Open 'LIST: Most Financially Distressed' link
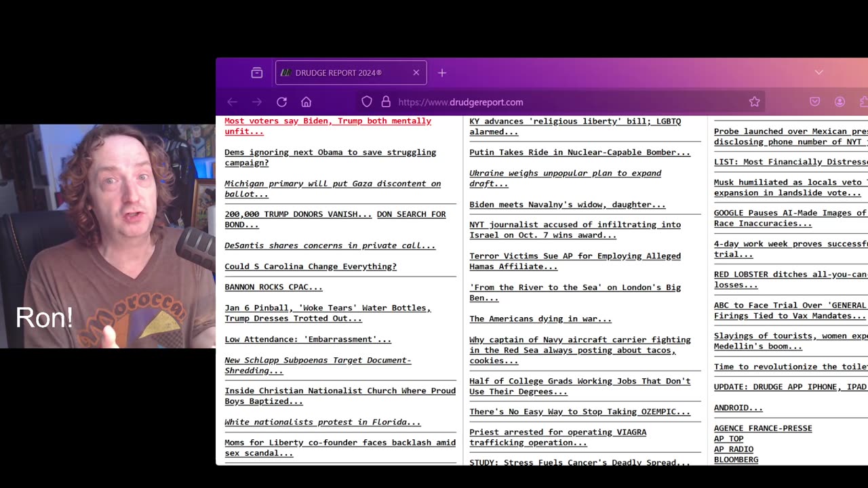The height and width of the screenshot is (488, 868). 791,162
